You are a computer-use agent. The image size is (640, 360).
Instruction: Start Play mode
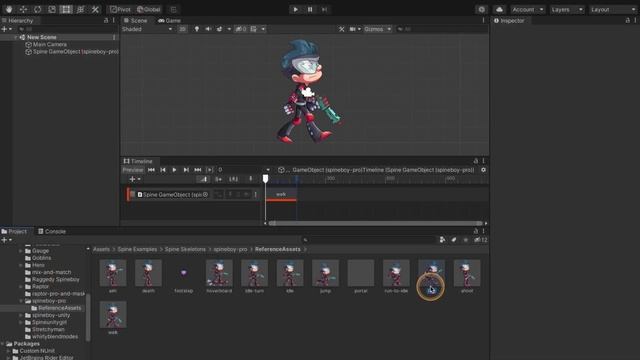coord(296,9)
